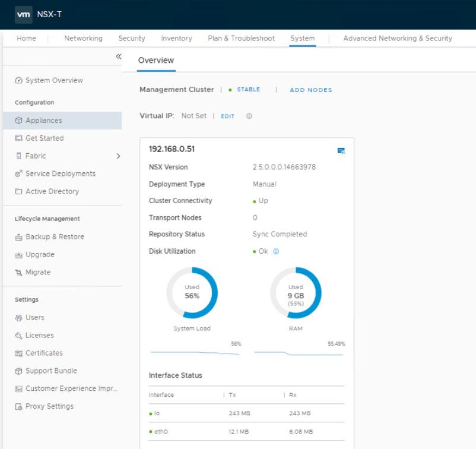This screenshot has height=449, width=476.
Task: Click the Tx column header
Action: 232,395
